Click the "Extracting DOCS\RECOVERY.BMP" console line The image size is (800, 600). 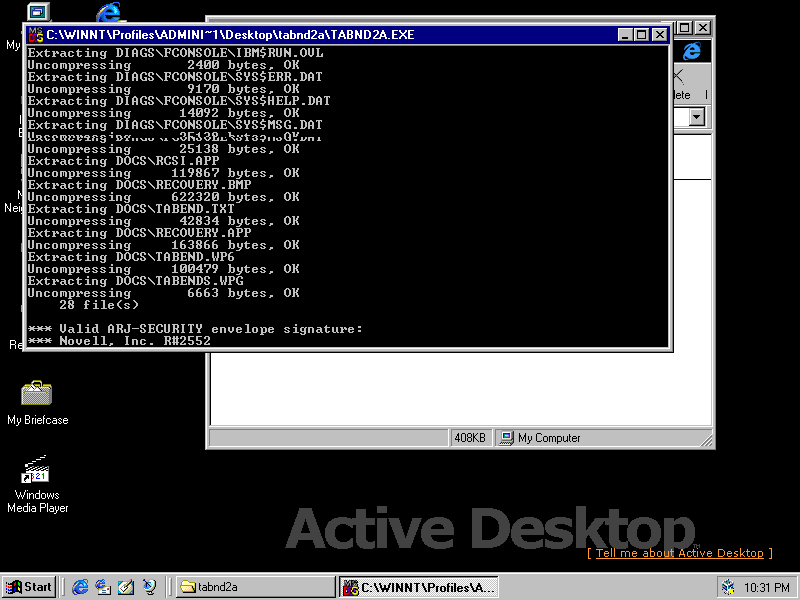139,185
